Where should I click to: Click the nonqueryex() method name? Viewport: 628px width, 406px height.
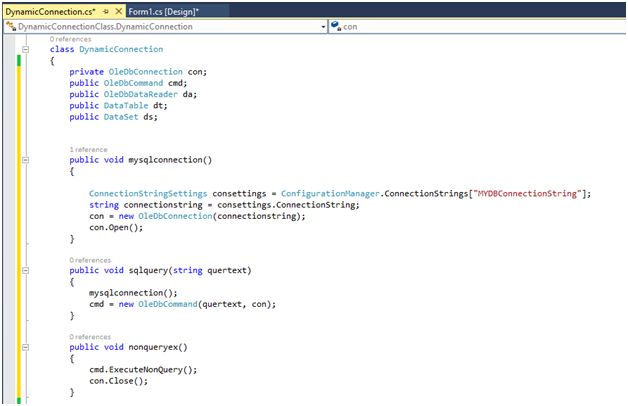(158, 347)
